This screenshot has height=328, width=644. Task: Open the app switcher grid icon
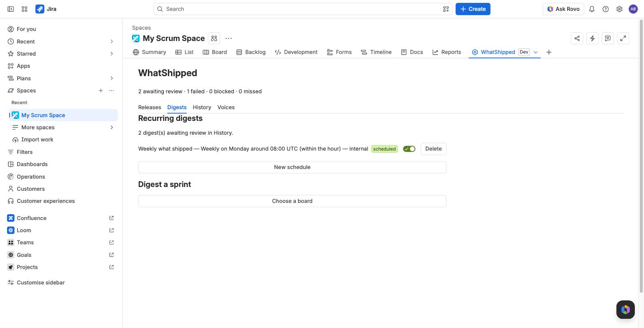pyautogui.click(x=25, y=9)
